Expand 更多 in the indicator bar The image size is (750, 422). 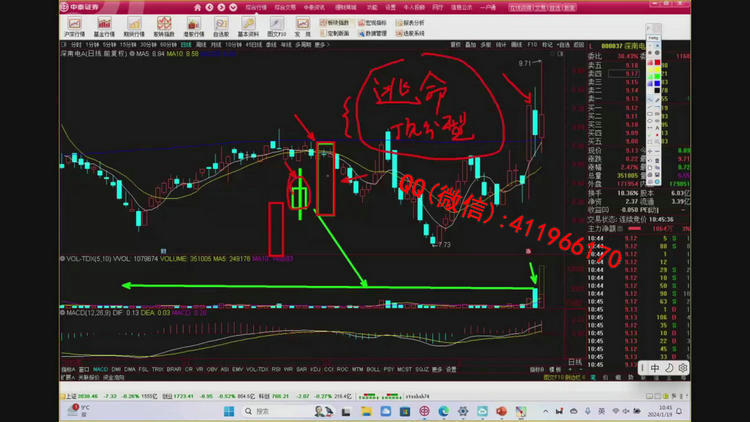(437, 369)
